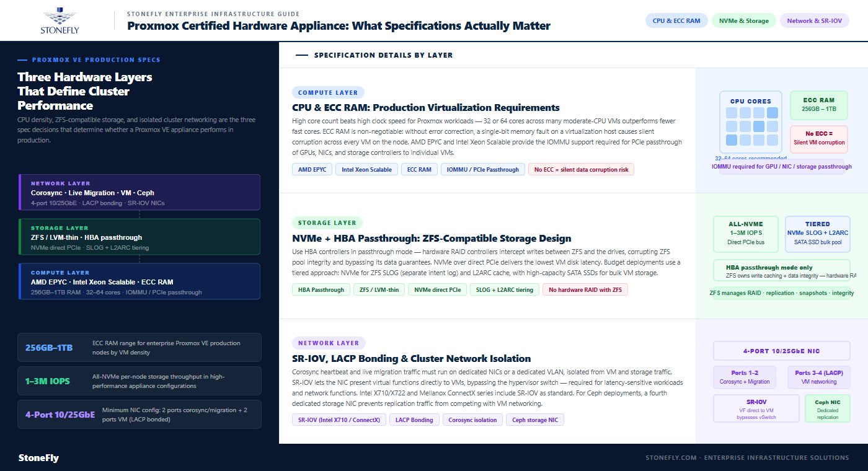Click the Ports 3–4 (LACP) box
The width and height of the screenshot is (868, 471).
coord(818,377)
